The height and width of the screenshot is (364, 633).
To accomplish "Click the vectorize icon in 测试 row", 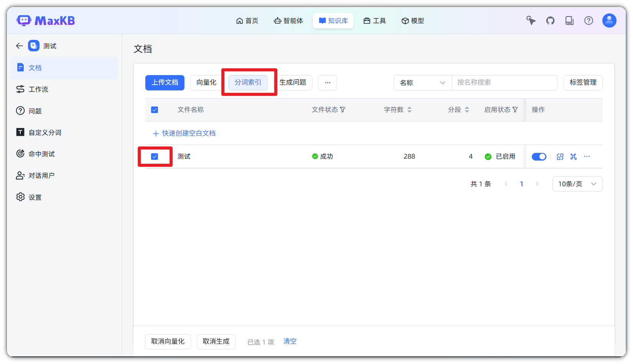I will (560, 156).
